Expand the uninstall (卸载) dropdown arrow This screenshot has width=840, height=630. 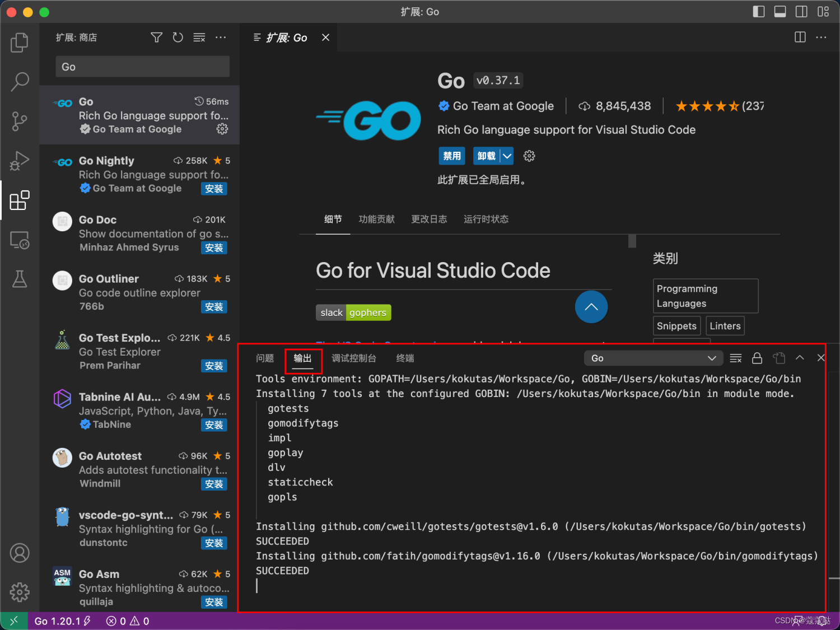click(507, 156)
